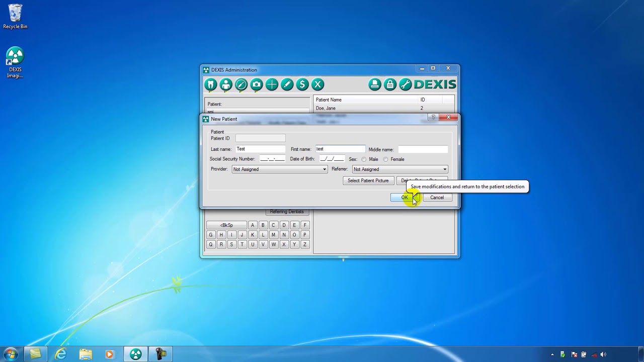Click the Patient Name column header

coord(366,100)
